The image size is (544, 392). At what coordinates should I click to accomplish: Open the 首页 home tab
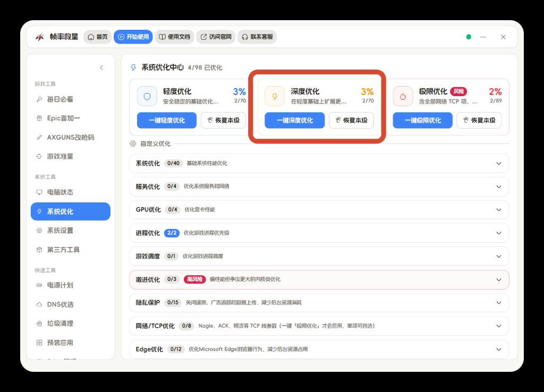(x=98, y=37)
